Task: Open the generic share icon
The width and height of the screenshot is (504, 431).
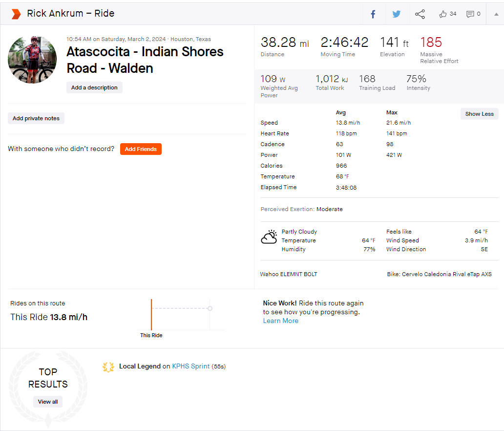Action: pos(420,14)
